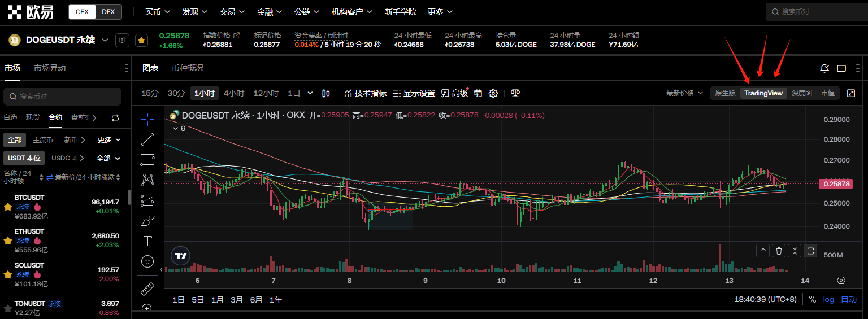The width and height of the screenshot is (868, 319).
Task: Switch to DEX exchange mode
Action: coord(108,12)
